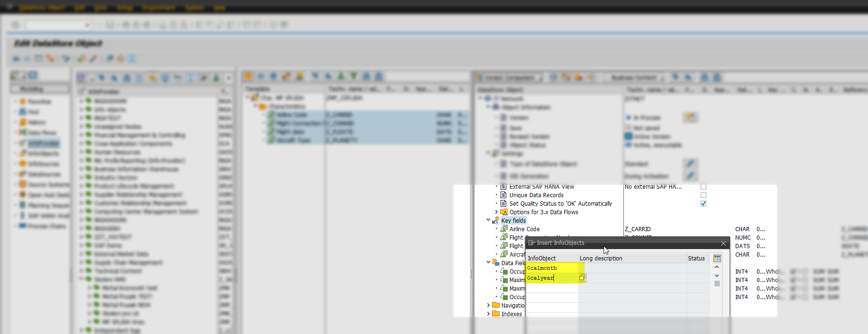Select the External SAP HANA View document icon
Screen dimensions: 868x334
pos(503,187)
